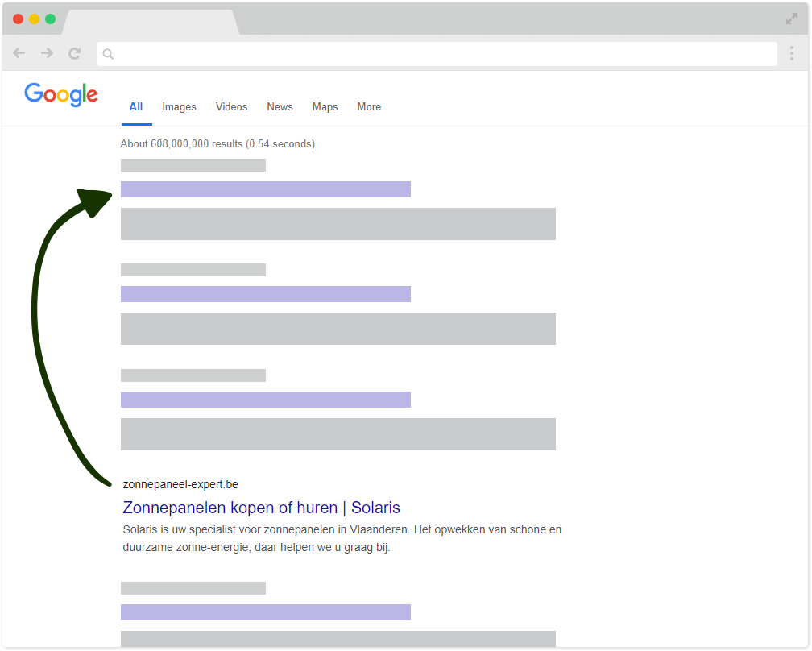Select the empty browser tab
The image size is (812, 651).
tap(151, 23)
